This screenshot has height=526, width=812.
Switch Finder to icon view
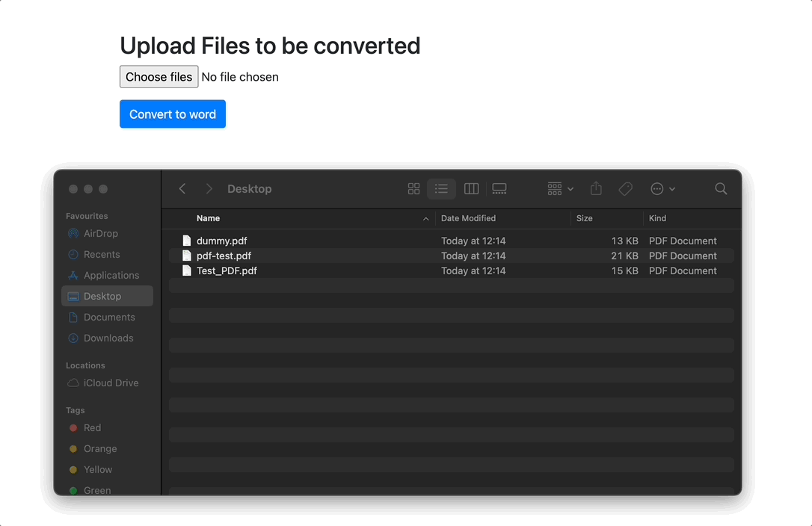pos(413,189)
